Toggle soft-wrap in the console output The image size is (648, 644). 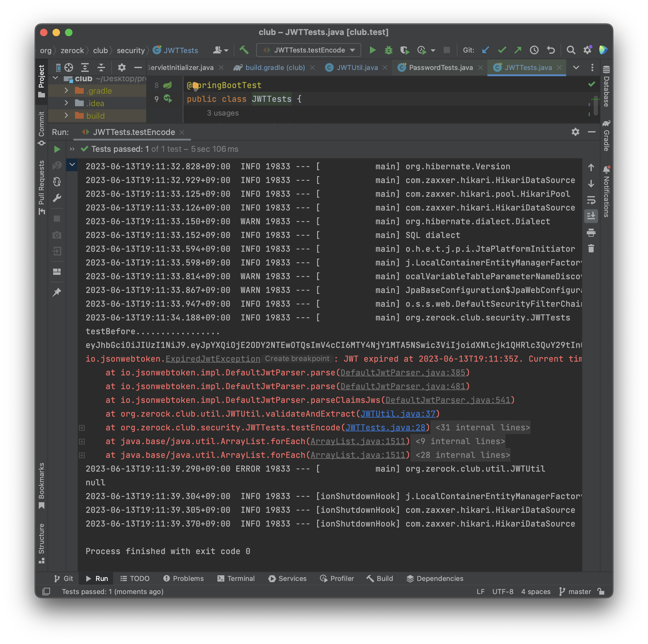click(x=591, y=200)
